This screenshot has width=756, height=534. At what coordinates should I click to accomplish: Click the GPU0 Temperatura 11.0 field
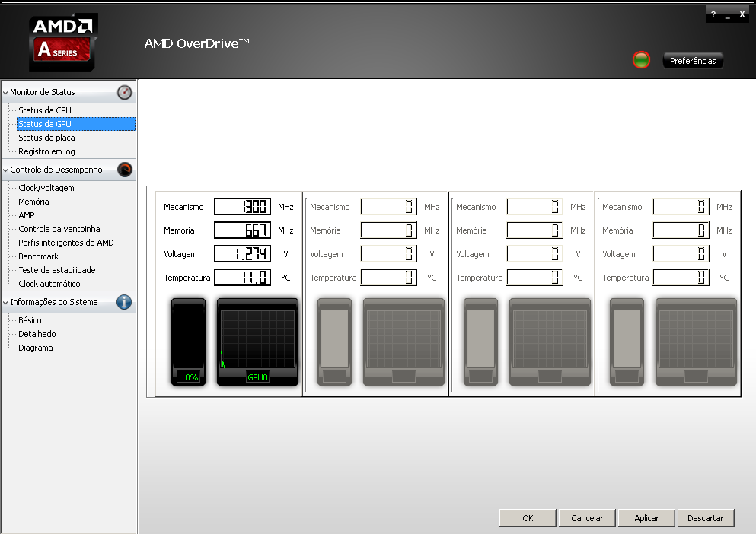243,278
